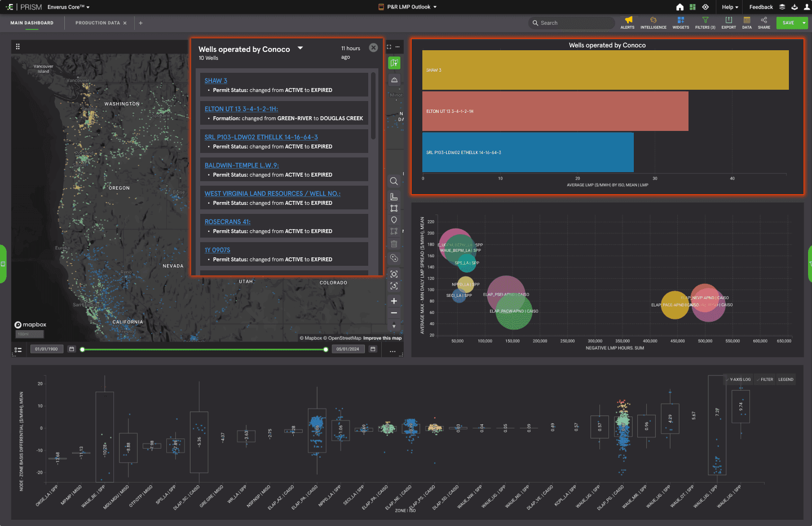The width and height of the screenshot is (812, 526).
Task: Switch to the Production Data tab
Action: (98, 23)
